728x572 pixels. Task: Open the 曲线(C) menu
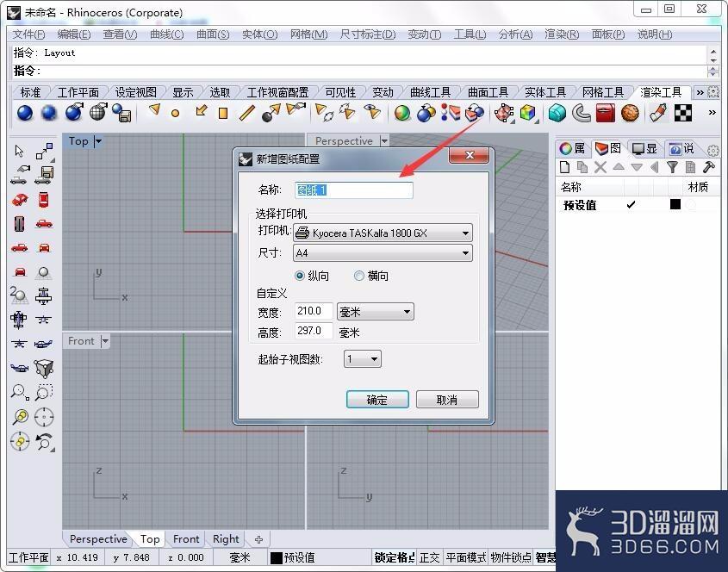tap(166, 34)
